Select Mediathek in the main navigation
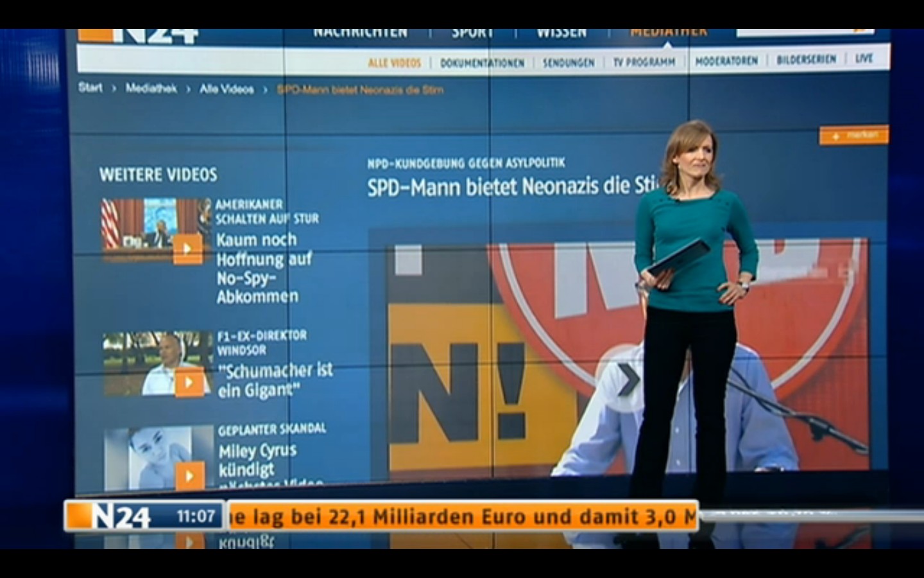The height and width of the screenshot is (578, 924). (669, 32)
